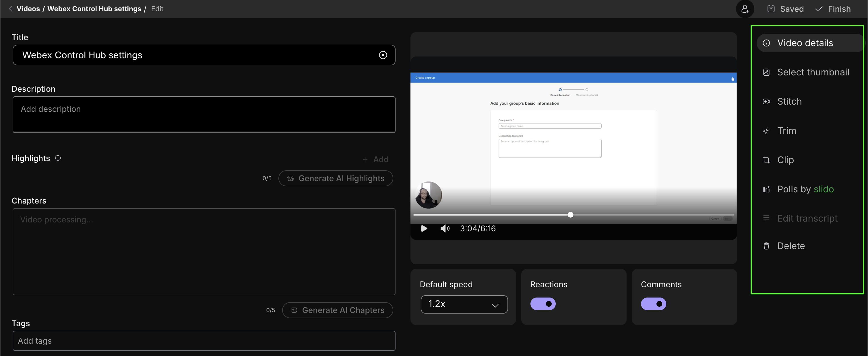
Task: Click the Trim scissors icon
Action: click(766, 131)
